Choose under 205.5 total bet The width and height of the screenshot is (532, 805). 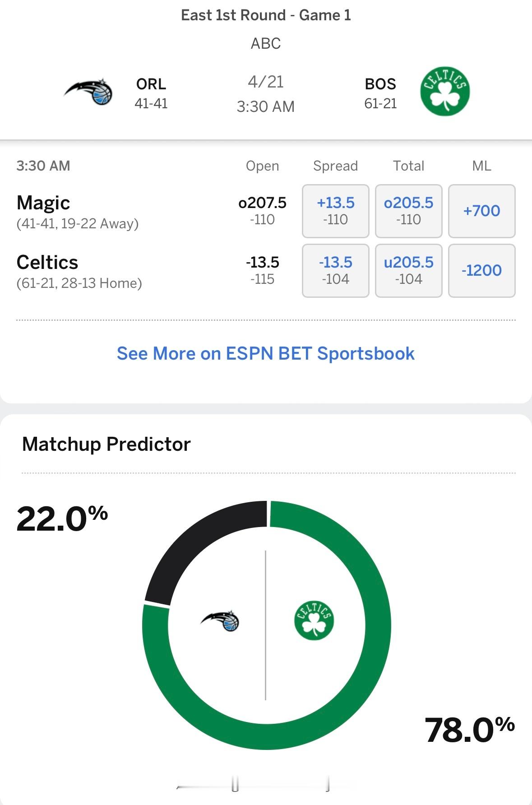tap(409, 270)
